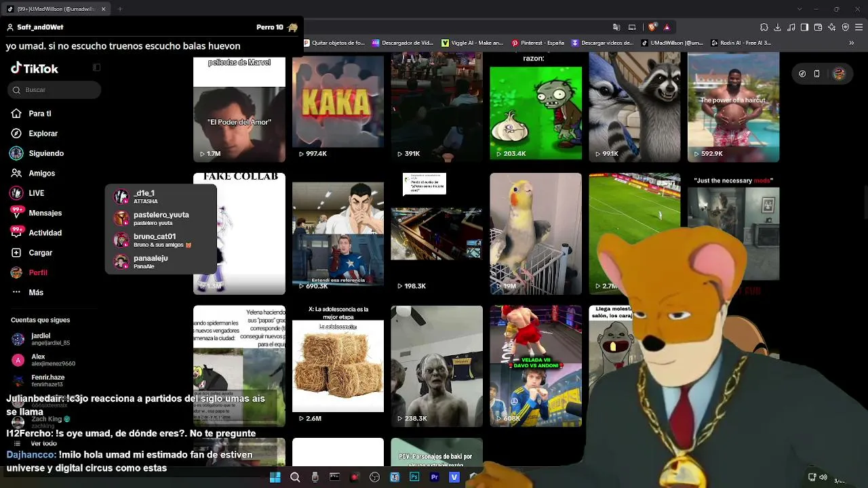Open the 'Quitar objetos de fo...' bookmark
868x488 pixels.
pos(334,43)
